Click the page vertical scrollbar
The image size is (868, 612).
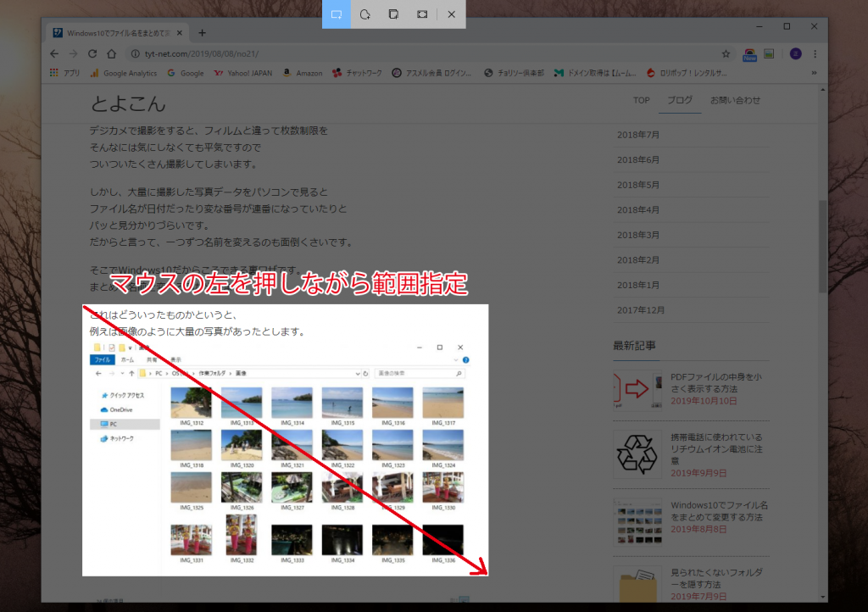(822, 246)
